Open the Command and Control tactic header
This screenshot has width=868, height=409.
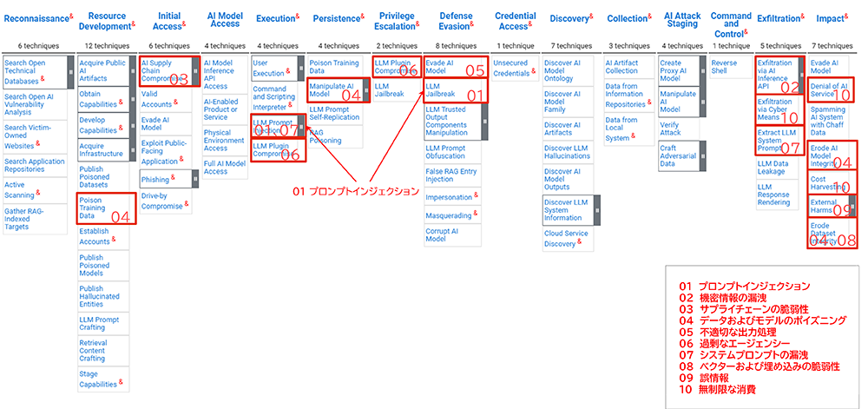pyautogui.click(x=731, y=24)
